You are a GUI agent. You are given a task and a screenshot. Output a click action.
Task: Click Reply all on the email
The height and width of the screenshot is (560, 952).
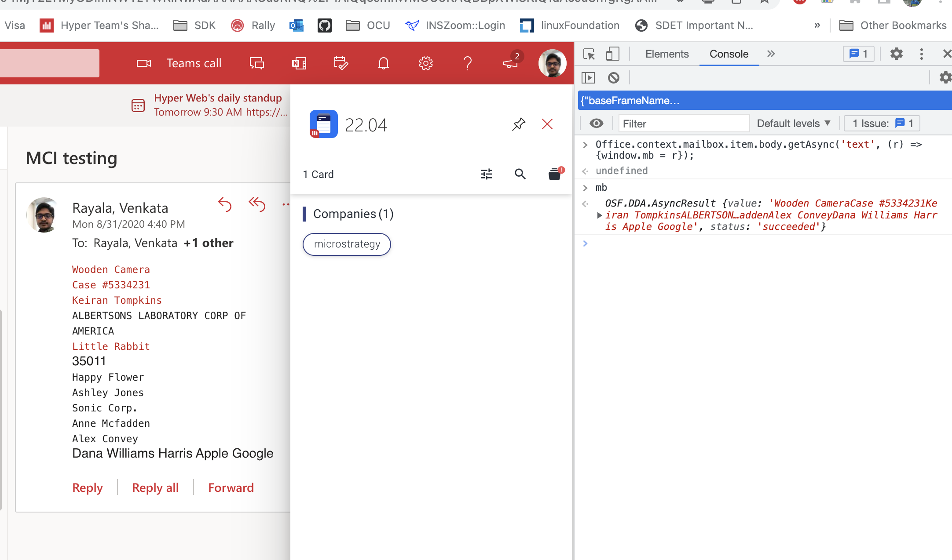coord(155,487)
